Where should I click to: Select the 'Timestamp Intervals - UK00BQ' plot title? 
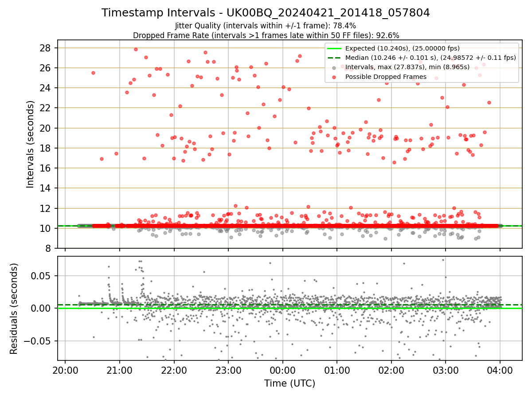tap(266, 13)
